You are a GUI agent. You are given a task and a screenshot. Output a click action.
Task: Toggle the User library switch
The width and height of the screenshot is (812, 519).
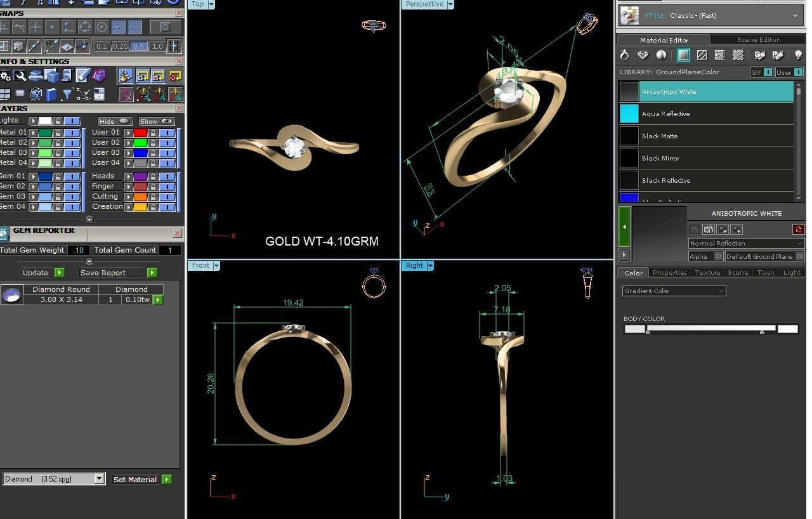[790, 72]
